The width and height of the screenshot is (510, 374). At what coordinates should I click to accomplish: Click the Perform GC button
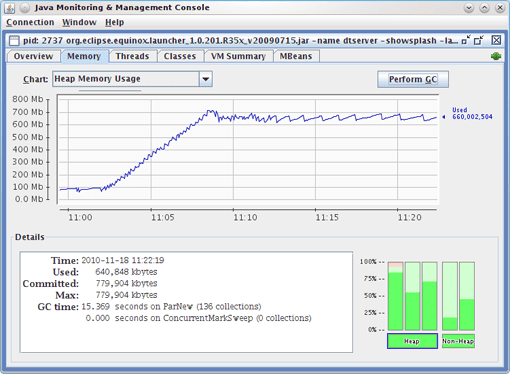click(413, 79)
